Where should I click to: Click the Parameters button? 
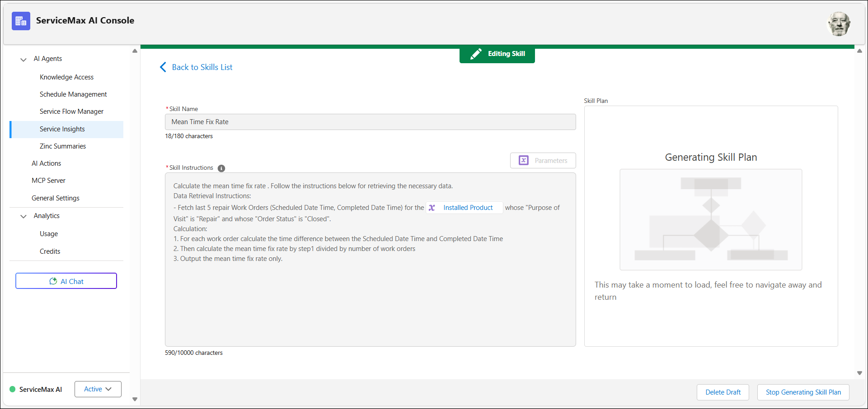pos(543,160)
